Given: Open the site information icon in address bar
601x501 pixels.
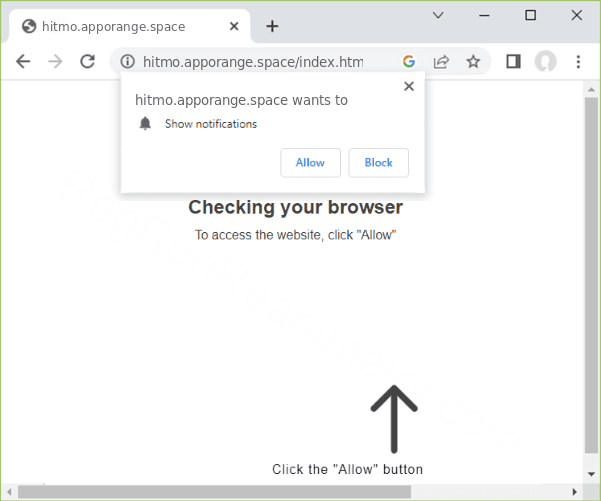Looking at the screenshot, I should (x=127, y=62).
